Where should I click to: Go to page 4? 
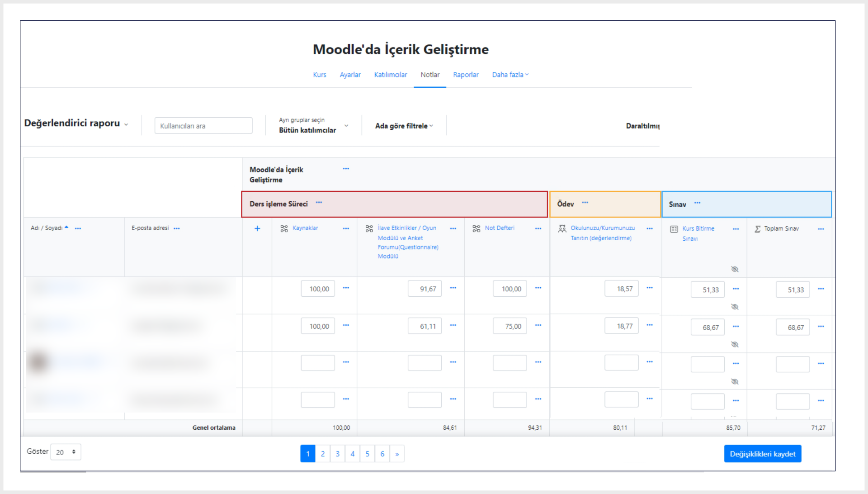point(353,454)
